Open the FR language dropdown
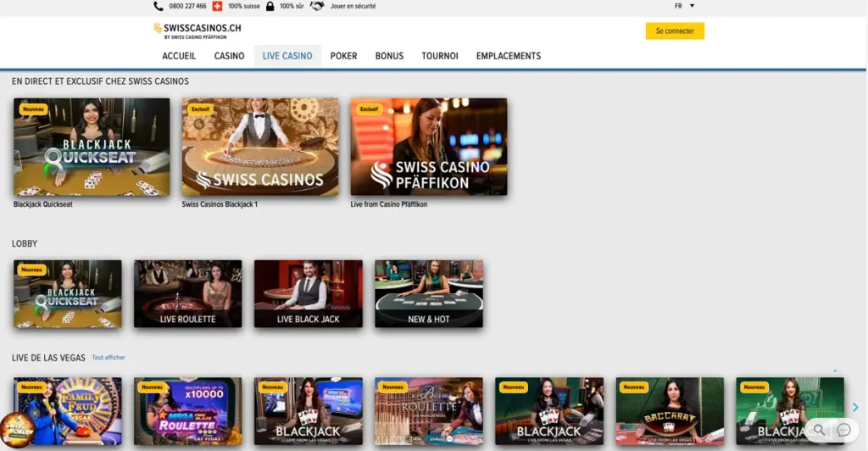The width and height of the screenshot is (868, 451). click(x=684, y=6)
